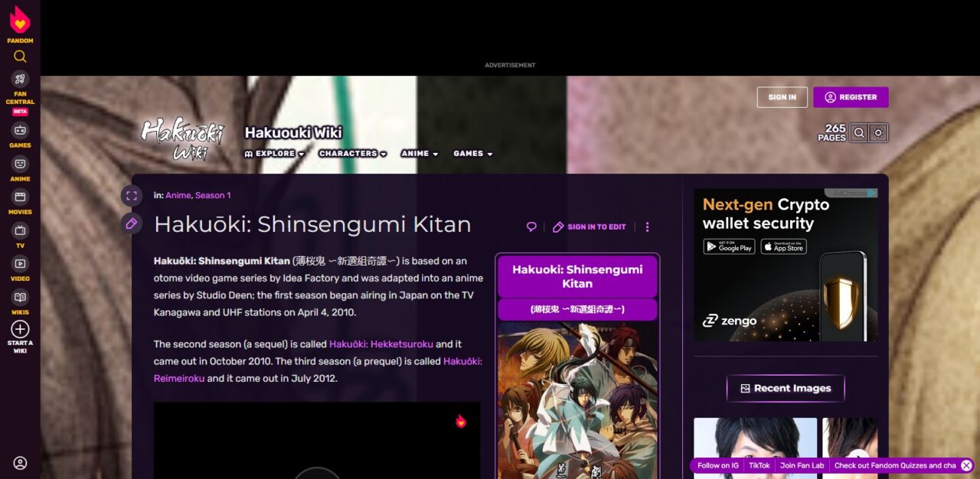The width and height of the screenshot is (980, 479).
Task: Open page comments speech bubble icon
Action: click(x=531, y=226)
